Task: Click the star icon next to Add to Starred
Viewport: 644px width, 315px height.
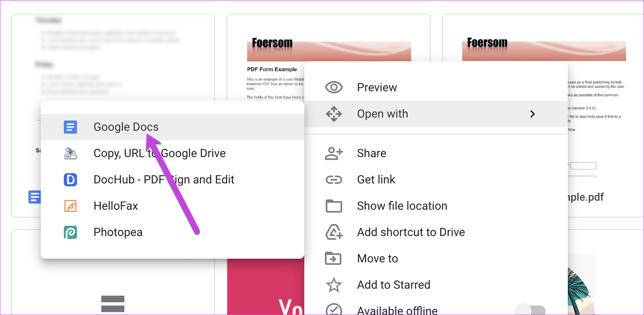Action: pyautogui.click(x=334, y=285)
